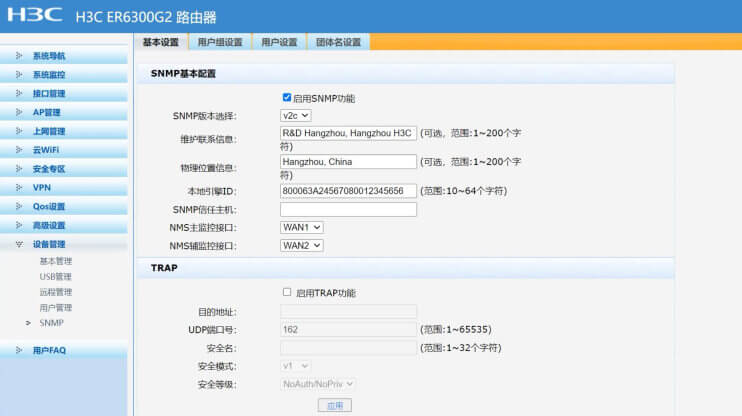Click TRAP 目的地址 field
742x416 pixels.
coord(348,311)
